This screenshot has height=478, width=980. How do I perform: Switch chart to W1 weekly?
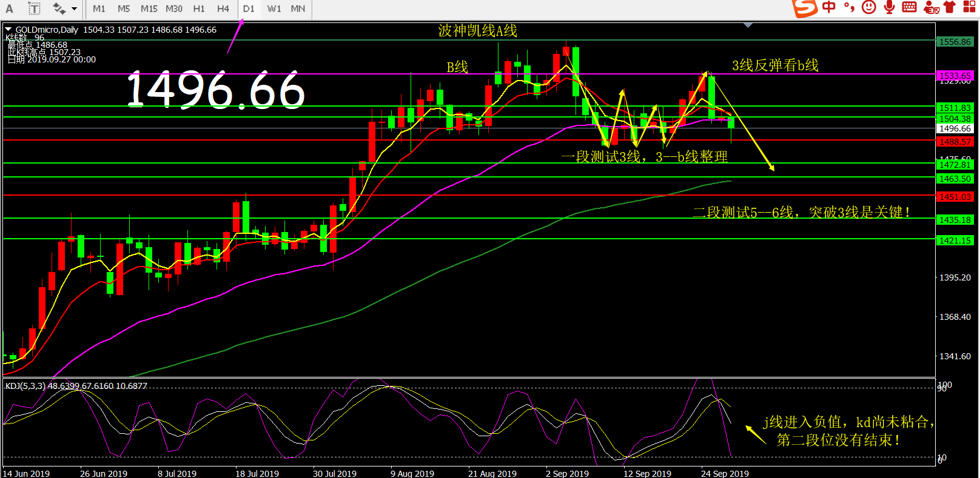[x=274, y=8]
